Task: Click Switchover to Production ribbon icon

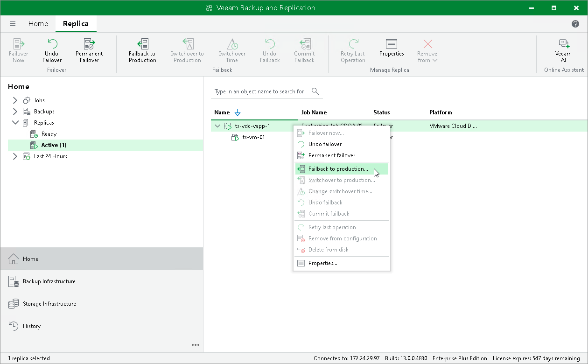Action: (x=187, y=50)
